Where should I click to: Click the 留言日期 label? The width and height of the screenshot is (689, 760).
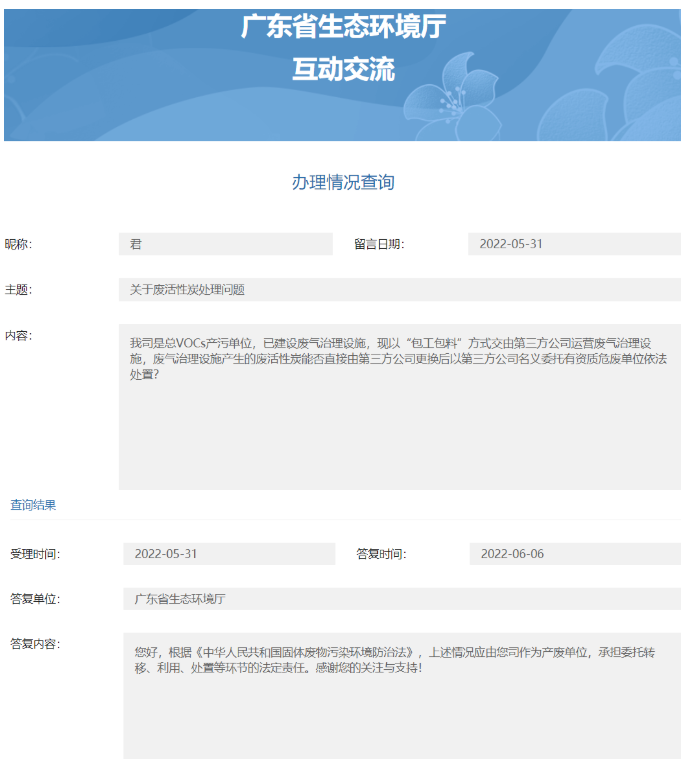378,244
